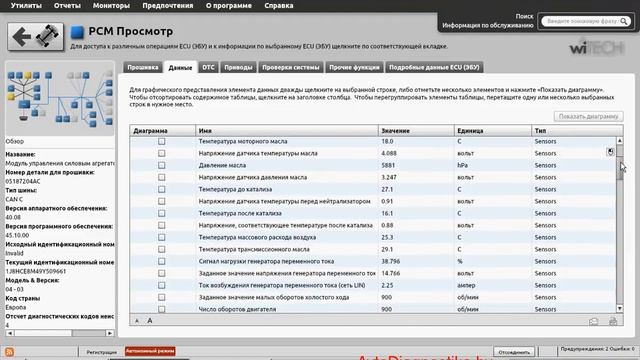
Task: Check the box for Напряжение датчика температуры масла
Action: pyautogui.click(x=162, y=153)
